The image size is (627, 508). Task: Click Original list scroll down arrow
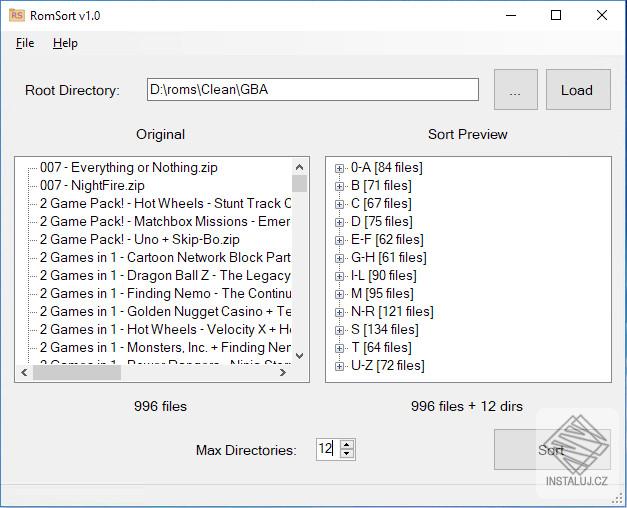click(x=300, y=356)
